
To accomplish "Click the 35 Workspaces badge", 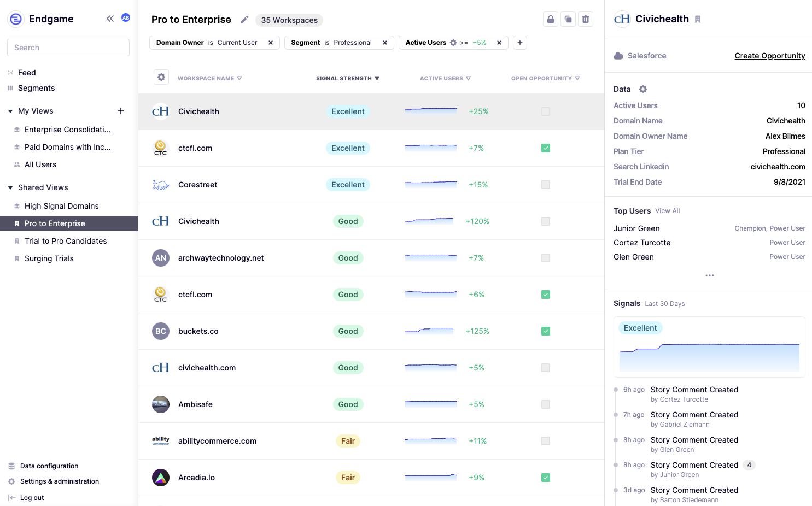I will pyautogui.click(x=289, y=20).
